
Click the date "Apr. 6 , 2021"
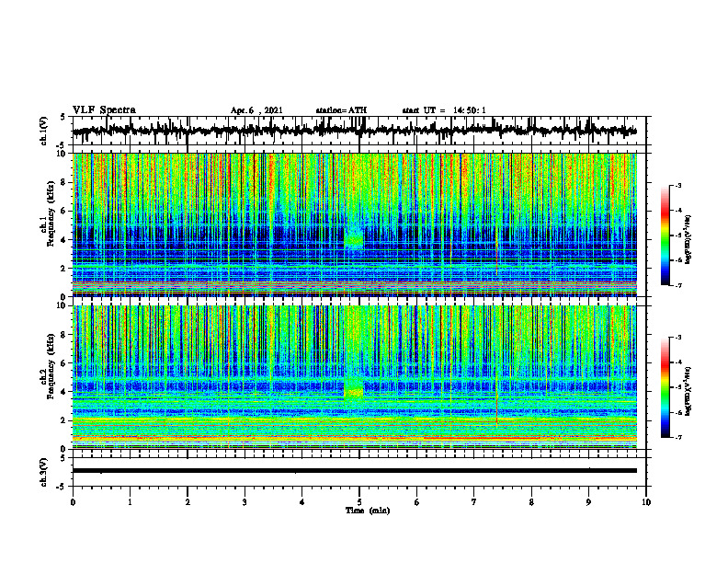256,110
